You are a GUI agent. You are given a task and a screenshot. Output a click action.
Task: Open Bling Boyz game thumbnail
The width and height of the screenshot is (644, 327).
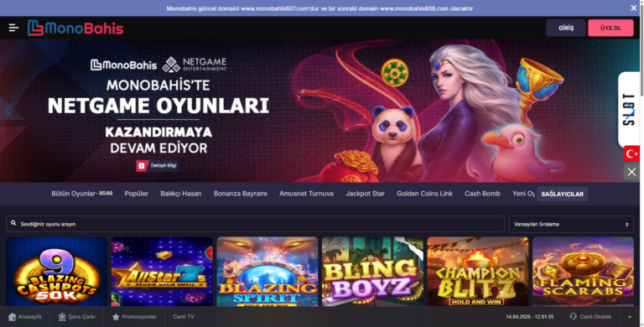(x=372, y=271)
